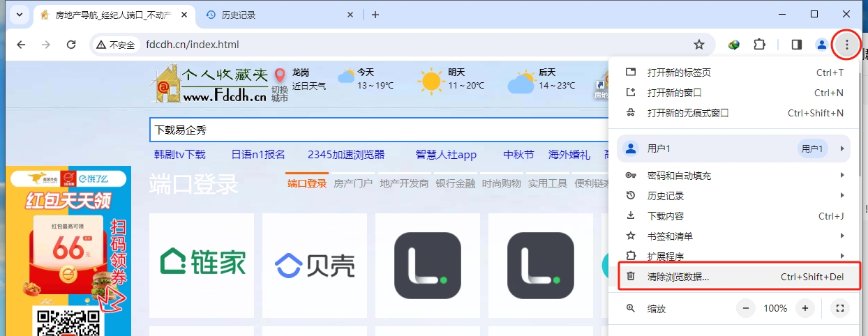
Task: Click the 不安全 site security indicator
Action: tap(116, 45)
